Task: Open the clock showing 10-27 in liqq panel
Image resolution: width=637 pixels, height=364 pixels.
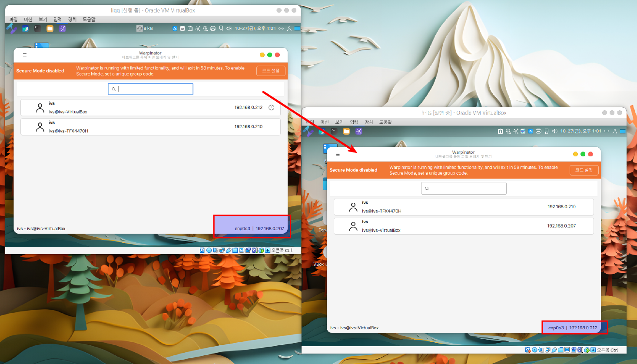Action: coord(255,29)
